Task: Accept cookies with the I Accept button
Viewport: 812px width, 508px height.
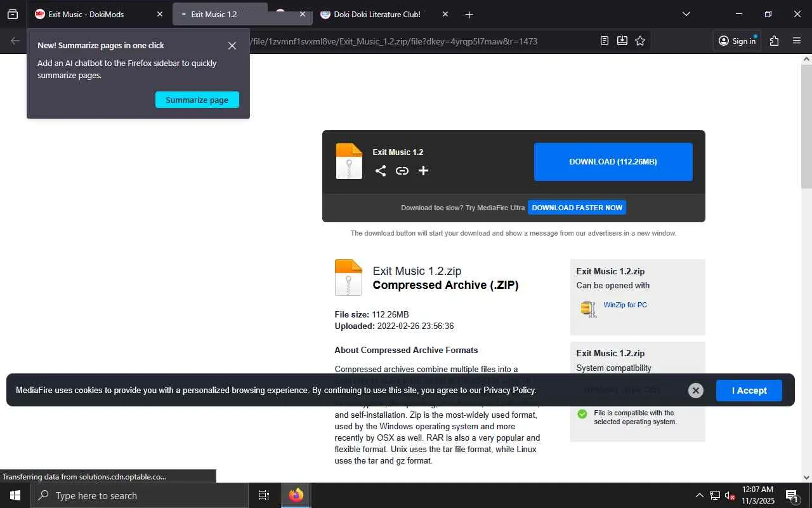Action: click(x=749, y=391)
